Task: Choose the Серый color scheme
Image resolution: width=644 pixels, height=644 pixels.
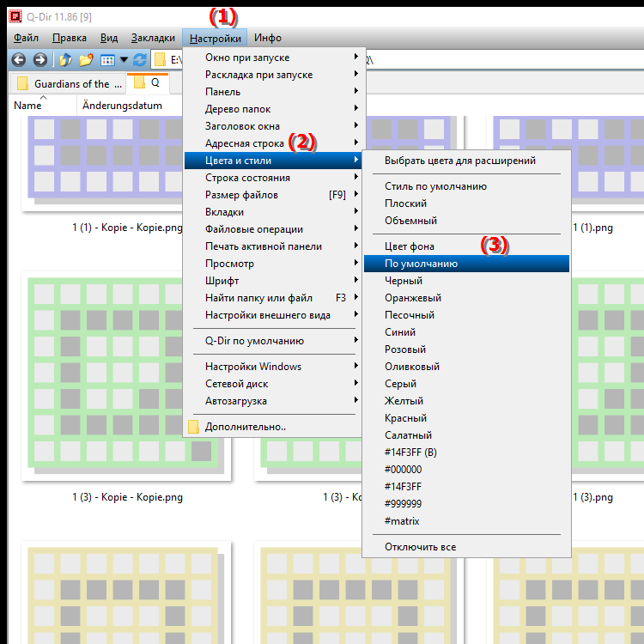Action: (466, 384)
